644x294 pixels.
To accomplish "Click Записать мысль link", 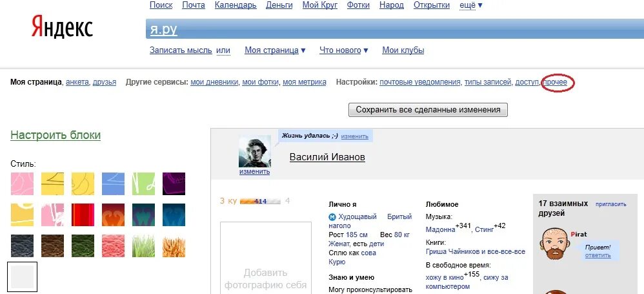I will point(181,50).
